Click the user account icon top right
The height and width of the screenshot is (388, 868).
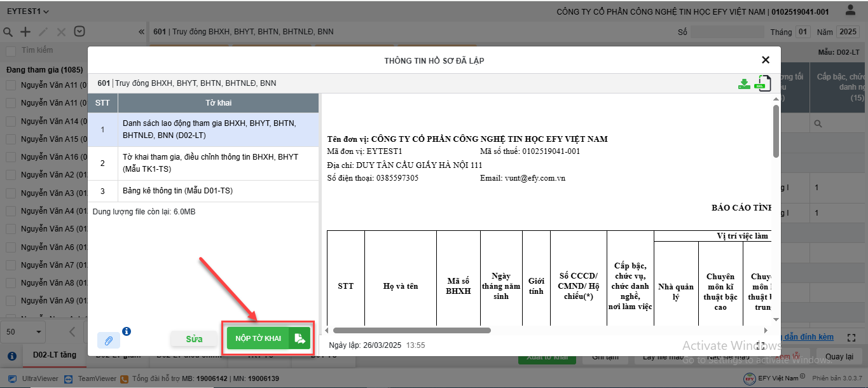(850, 11)
